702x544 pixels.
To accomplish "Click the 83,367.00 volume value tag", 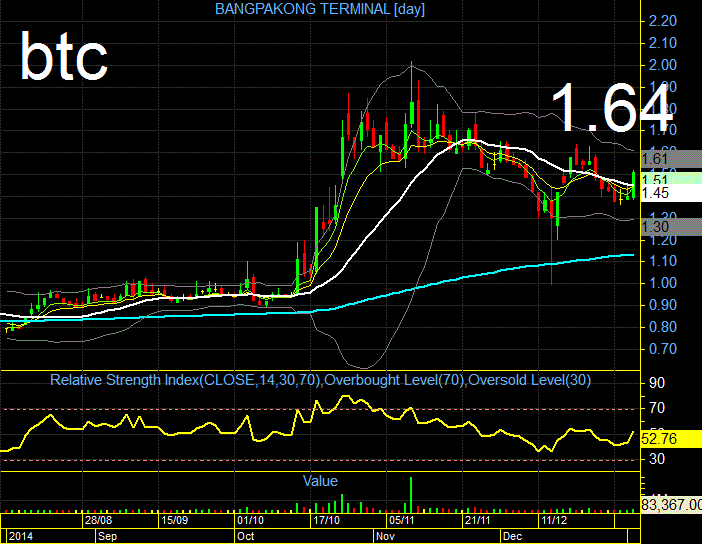I will [671, 505].
